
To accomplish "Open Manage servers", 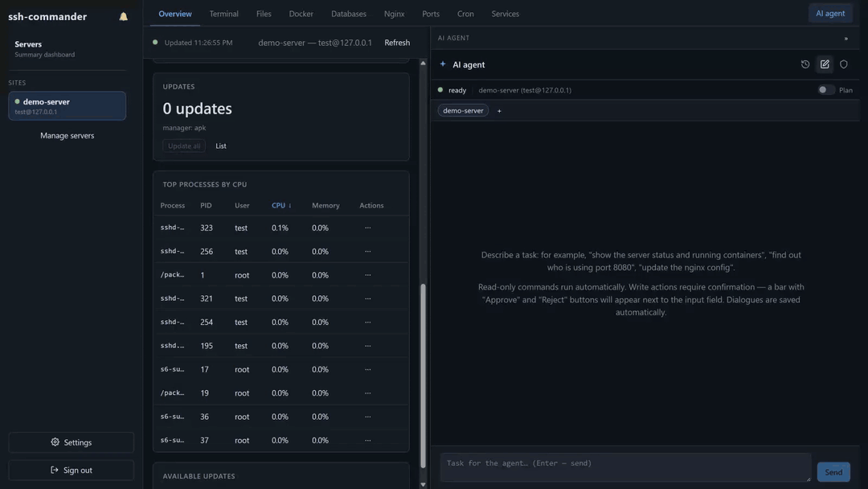I will pos(67,136).
